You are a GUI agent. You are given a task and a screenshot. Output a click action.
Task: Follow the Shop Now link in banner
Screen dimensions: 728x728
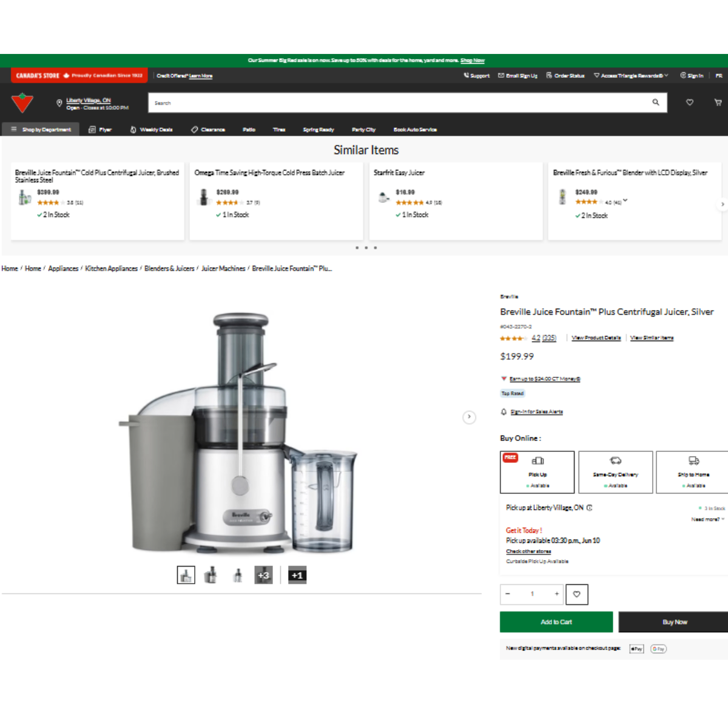(x=473, y=61)
